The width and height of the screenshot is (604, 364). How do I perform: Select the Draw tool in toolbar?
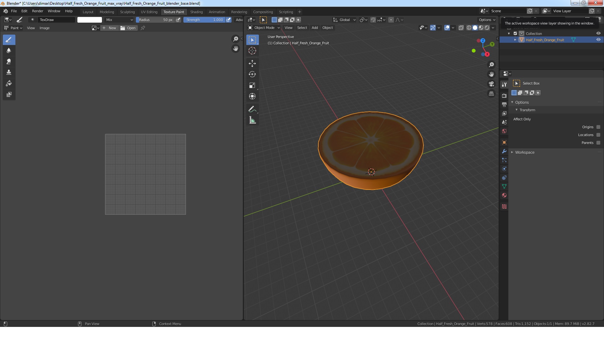pyautogui.click(x=8, y=40)
